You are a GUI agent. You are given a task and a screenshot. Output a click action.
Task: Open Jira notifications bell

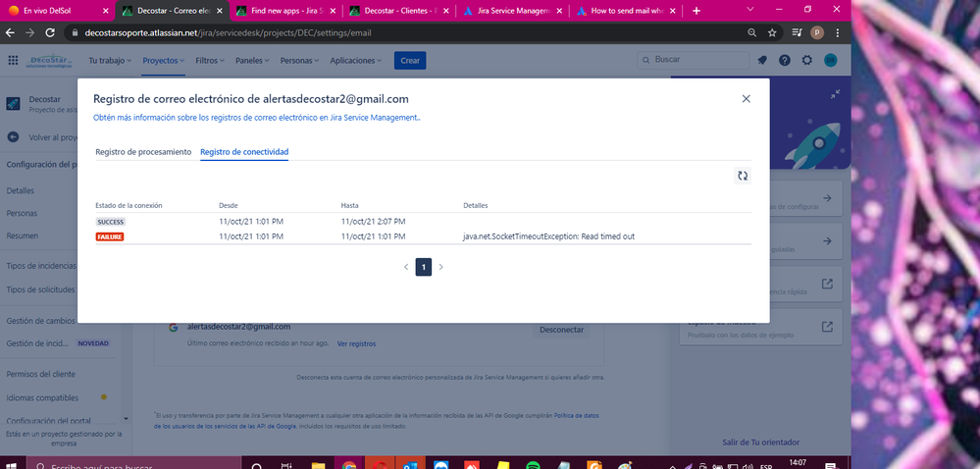pyautogui.click(x=762, y=60)
